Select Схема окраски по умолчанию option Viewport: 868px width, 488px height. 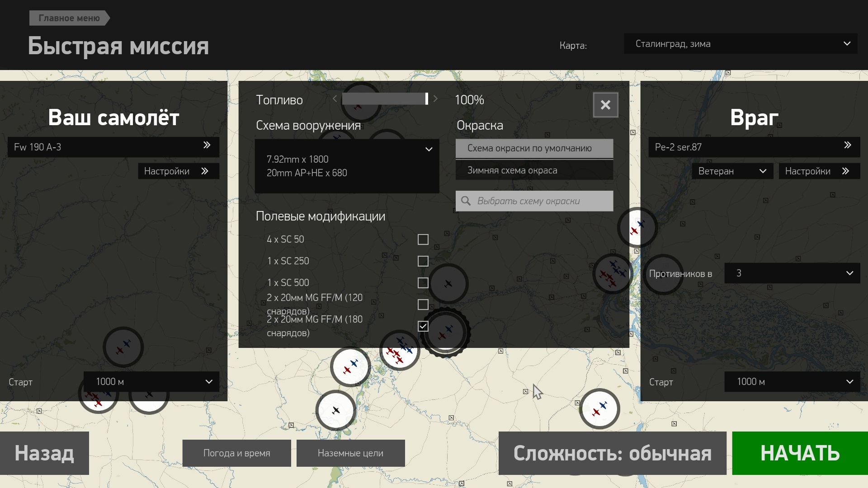click(x=534, y=149)
